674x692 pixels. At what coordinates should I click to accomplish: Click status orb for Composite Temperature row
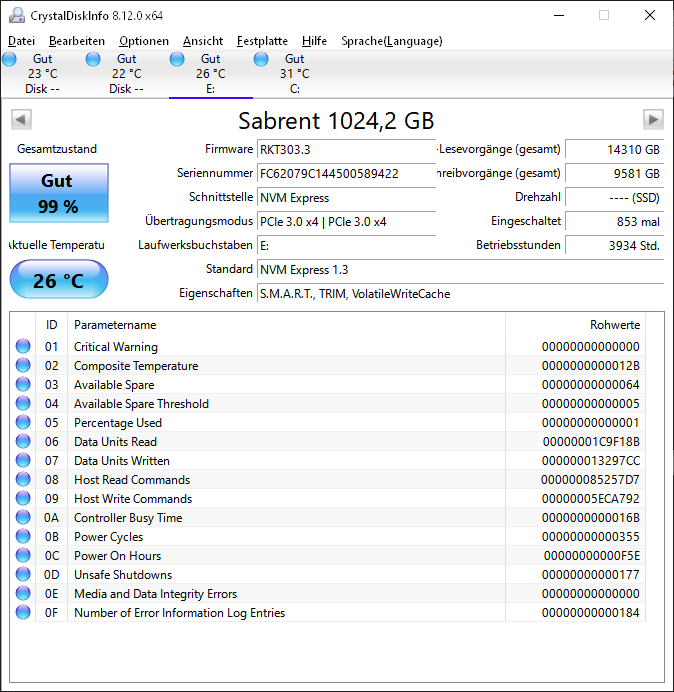tap(23, 365)
